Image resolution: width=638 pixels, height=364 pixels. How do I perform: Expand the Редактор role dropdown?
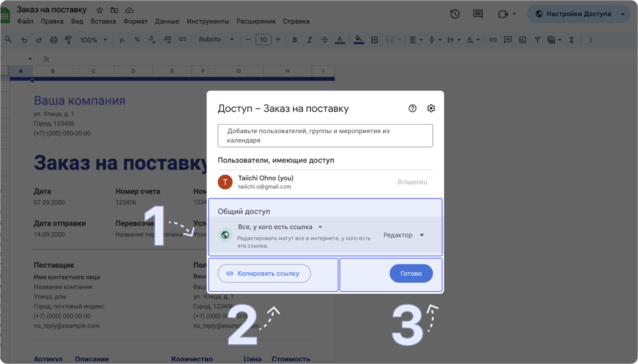coord(404,235)
